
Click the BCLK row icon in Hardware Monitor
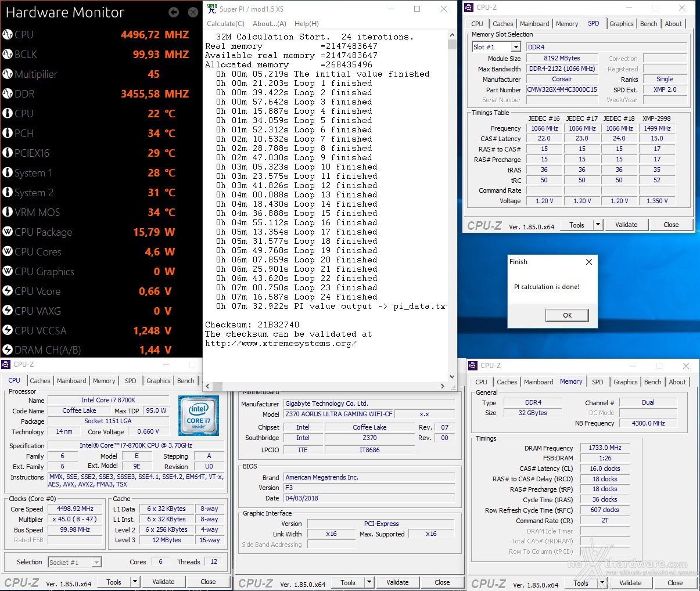point(8,54)
